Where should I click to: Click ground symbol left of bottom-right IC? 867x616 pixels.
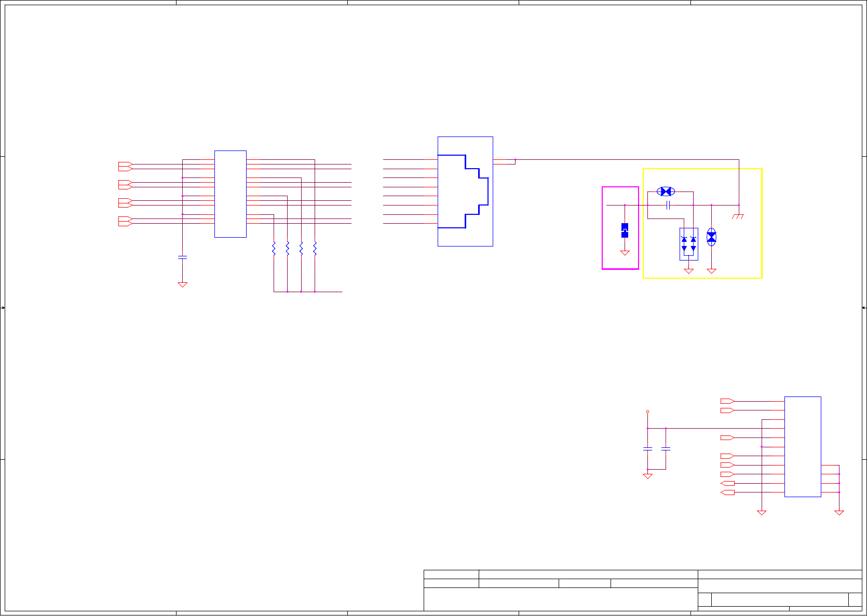point(762,513)
